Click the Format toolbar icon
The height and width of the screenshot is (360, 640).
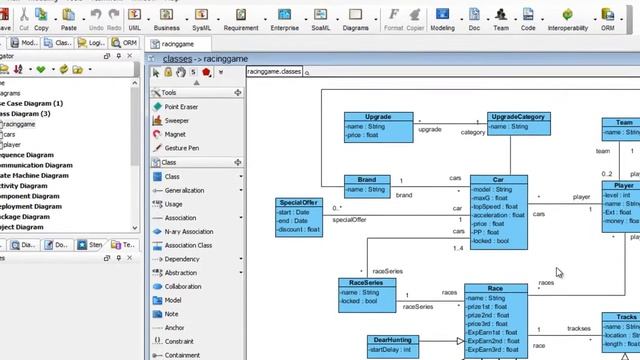coord(393,19)
